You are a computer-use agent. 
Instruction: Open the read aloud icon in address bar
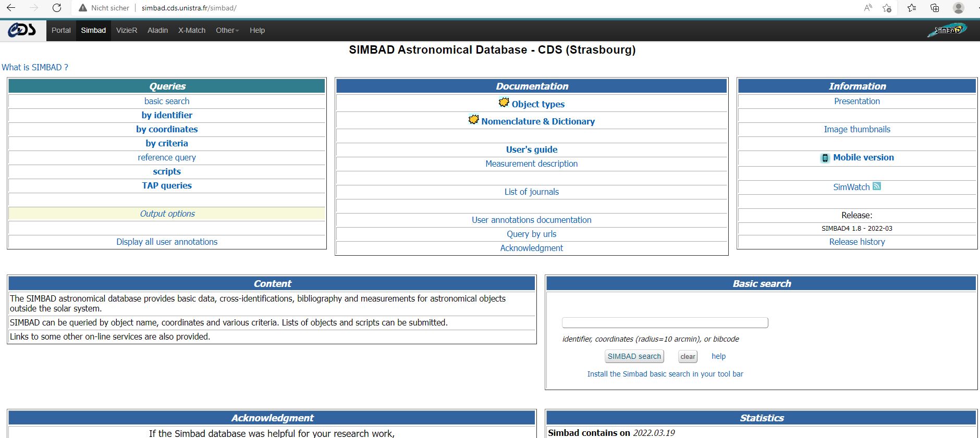(868, 8)
